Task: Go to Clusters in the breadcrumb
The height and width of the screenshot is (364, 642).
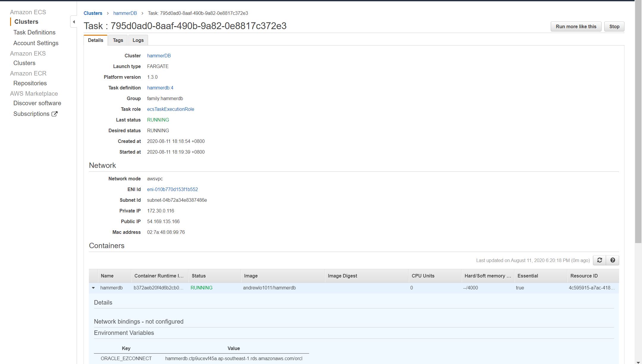Action: 93,13
